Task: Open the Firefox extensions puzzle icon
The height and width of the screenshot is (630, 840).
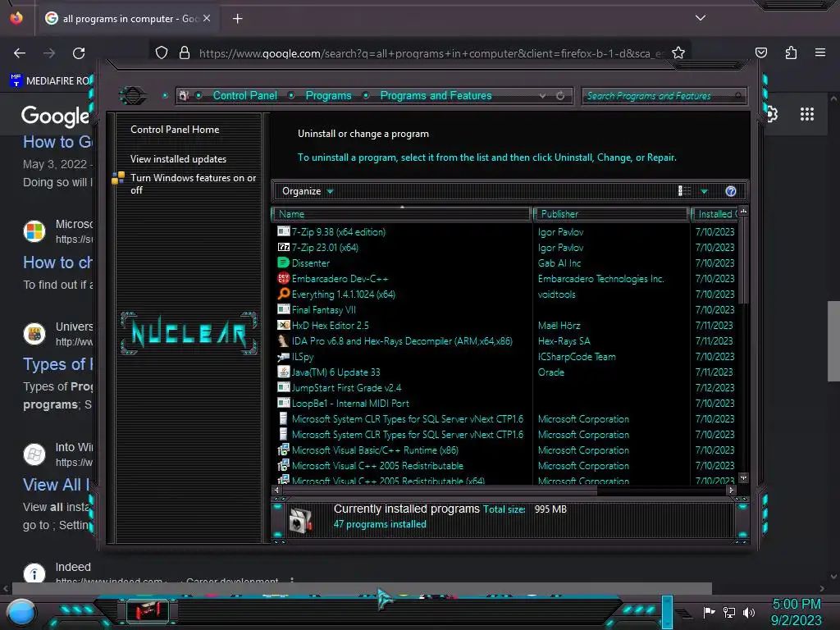Action: pos(791,52)
